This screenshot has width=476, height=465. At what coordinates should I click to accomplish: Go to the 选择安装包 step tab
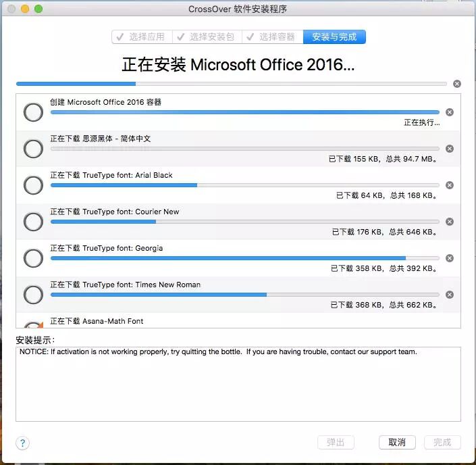click(x=207, y=36)
